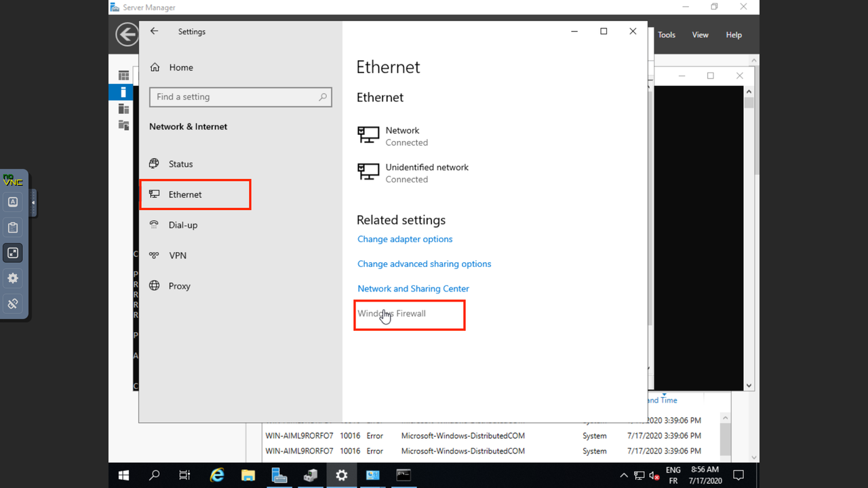The height and width of the screenshot is (488, 868).
Task: Click event ID 10016 in last row
Action: coord(350,451)
